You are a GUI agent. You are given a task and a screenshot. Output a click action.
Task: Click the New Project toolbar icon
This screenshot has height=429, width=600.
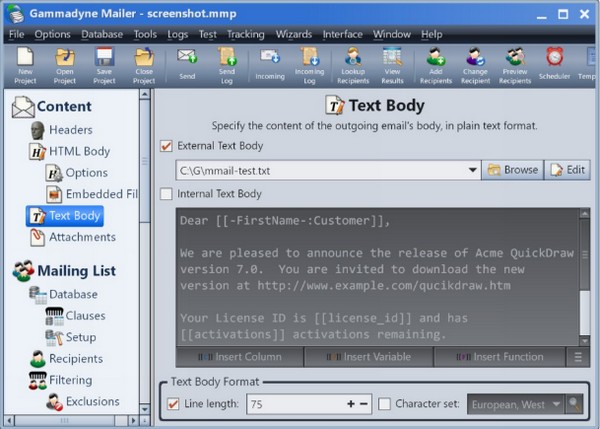point(24,57)
